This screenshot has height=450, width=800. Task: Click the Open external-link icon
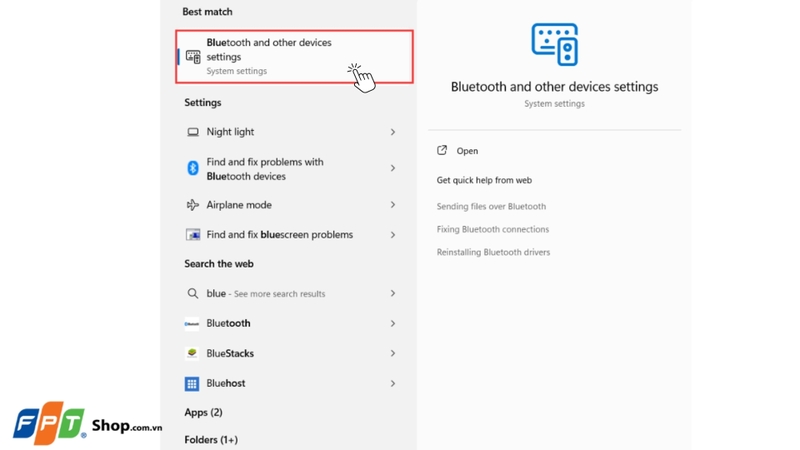442,151
